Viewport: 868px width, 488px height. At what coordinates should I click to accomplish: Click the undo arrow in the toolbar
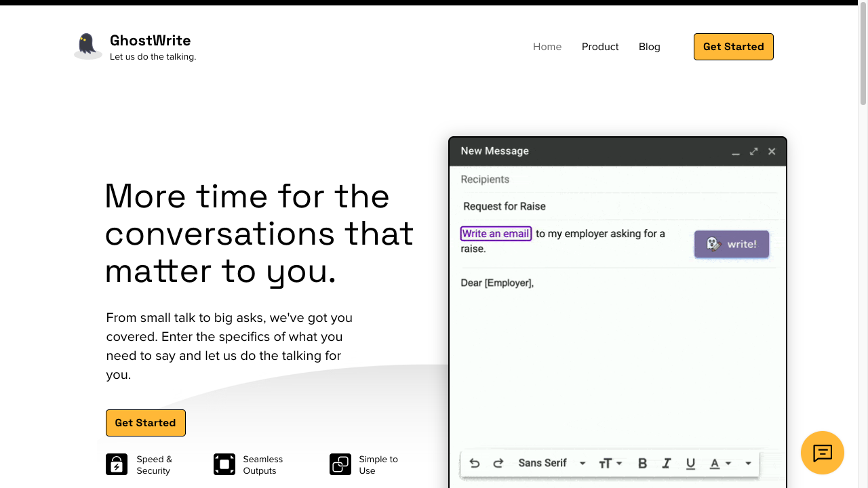point(475,463)
